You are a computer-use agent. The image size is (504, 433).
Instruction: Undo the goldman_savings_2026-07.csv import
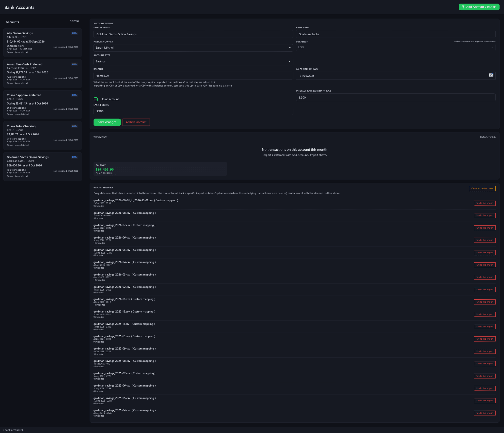[x=484, y=228]
